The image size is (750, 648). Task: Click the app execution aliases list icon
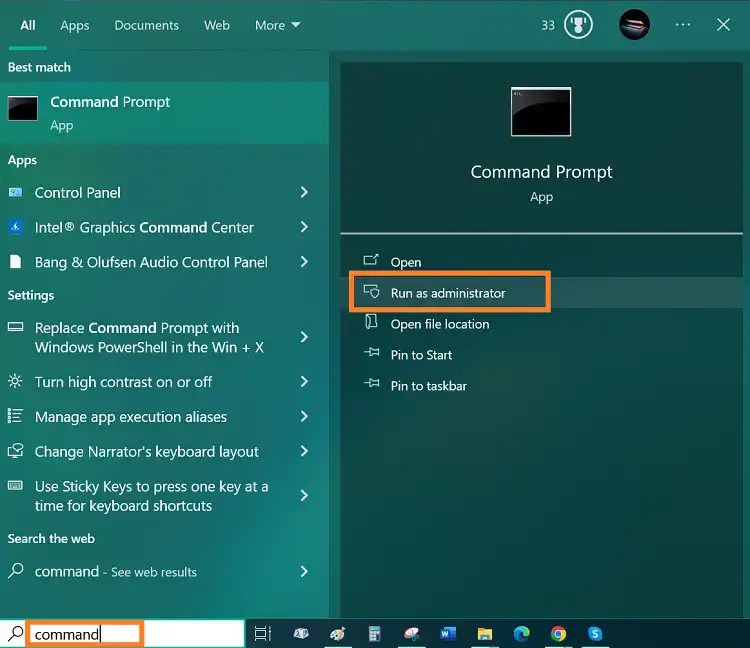(15, 416)
